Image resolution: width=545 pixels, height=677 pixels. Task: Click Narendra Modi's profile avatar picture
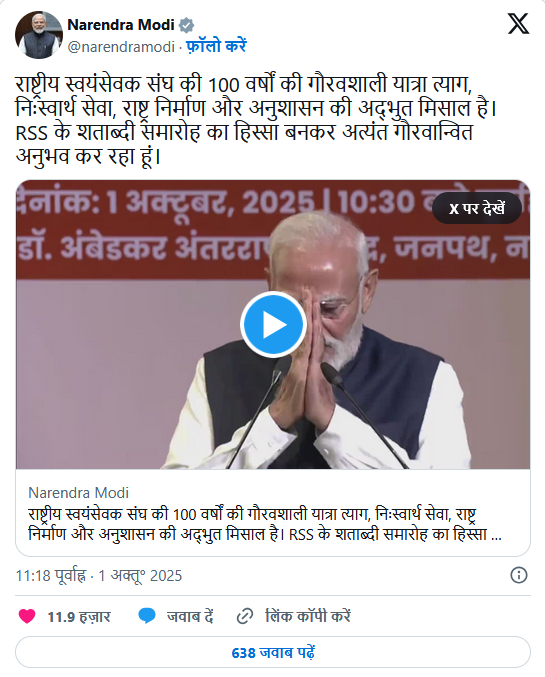[x=39, y=35]
